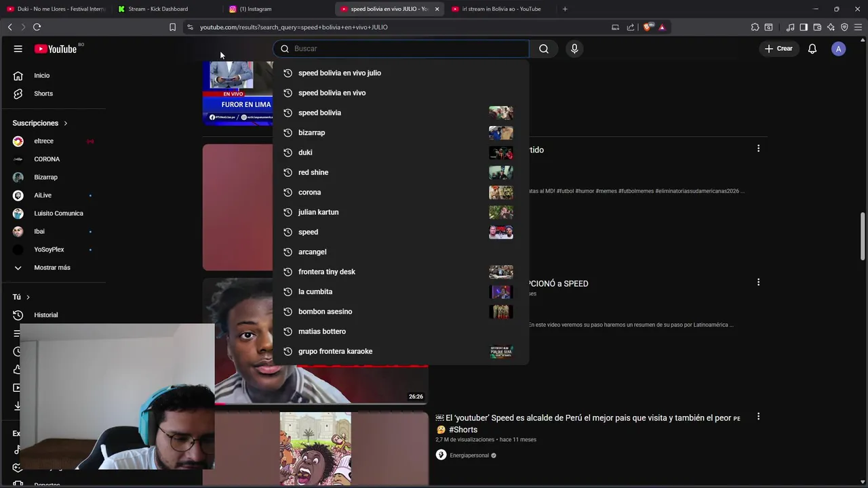This screenshot has height=488, width=868.
Task: Open the Brave VPN shield icon
Action: tap(844, 27)
